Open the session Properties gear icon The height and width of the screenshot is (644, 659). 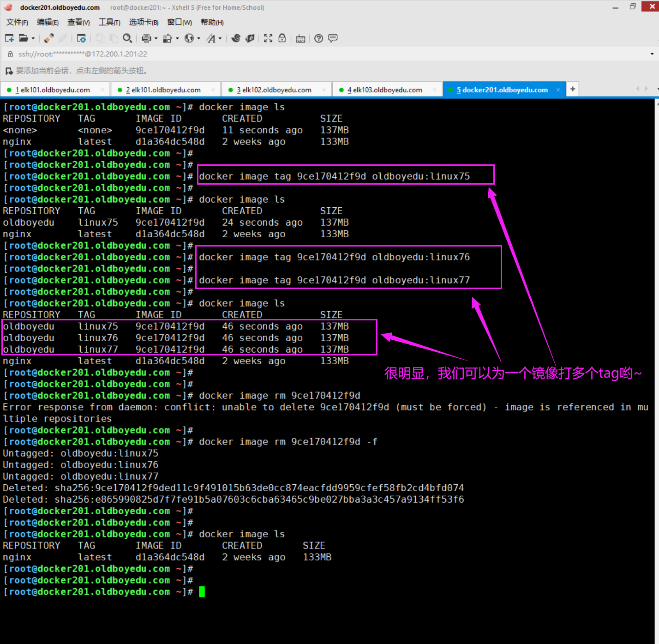pyautogui.click(x=82, y=38)
